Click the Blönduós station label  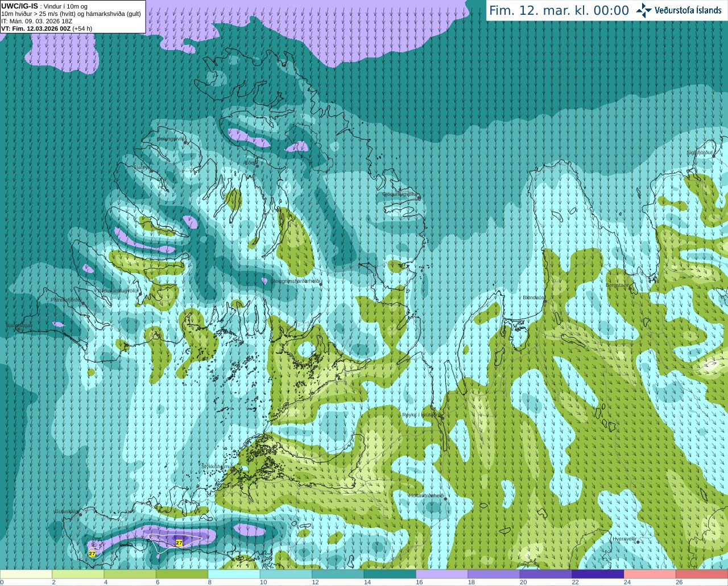(533, 298)
